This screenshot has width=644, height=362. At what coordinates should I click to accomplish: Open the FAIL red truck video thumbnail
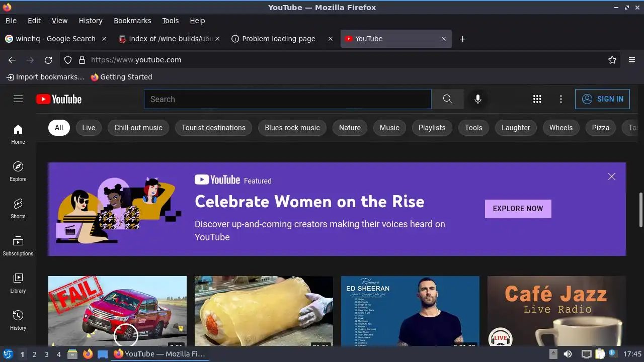(x=117, y=311)
